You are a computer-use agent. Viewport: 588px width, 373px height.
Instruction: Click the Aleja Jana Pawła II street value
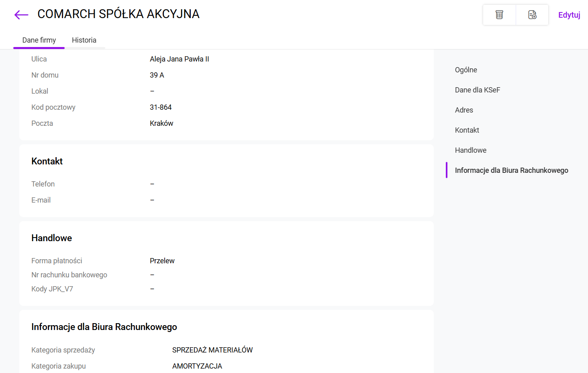click(179, 59)
